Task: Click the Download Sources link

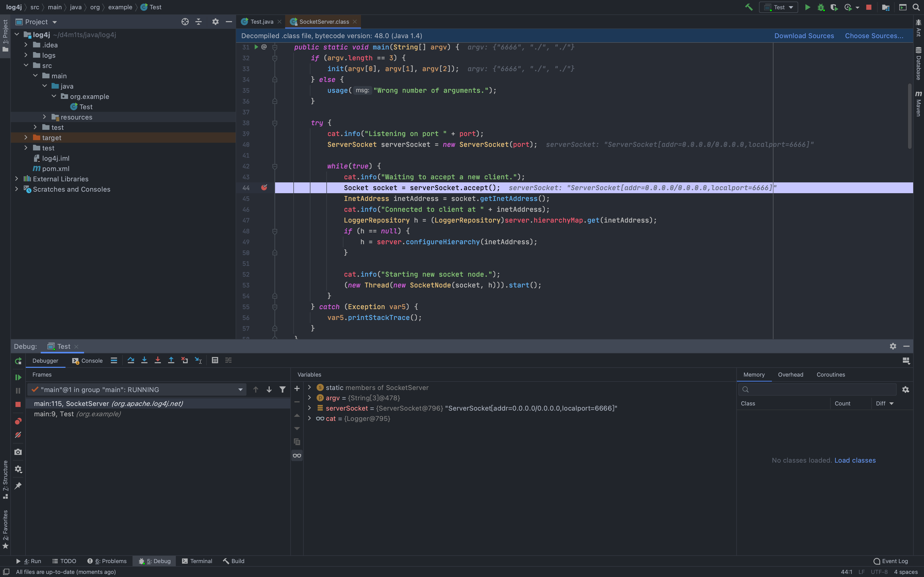Action: [804, 36]
